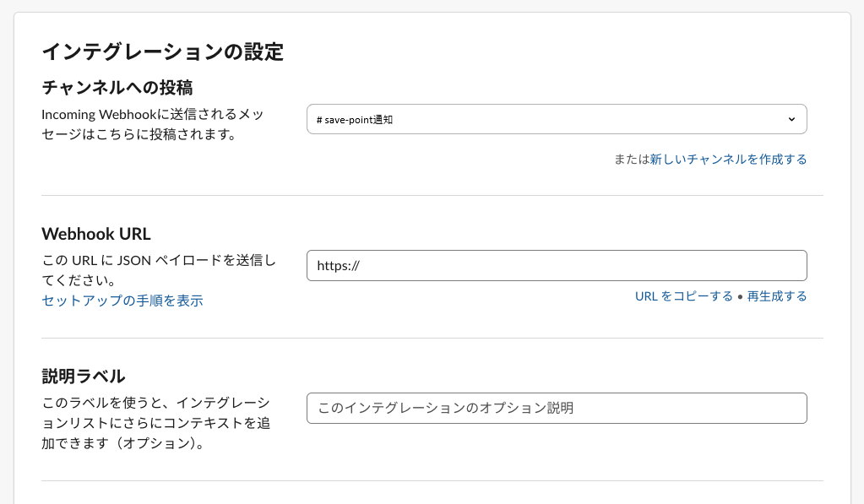Click the このインテグレーションのオプション説明 placeholder text
This screenshot has width=864, height=504.
pos(445,408)
